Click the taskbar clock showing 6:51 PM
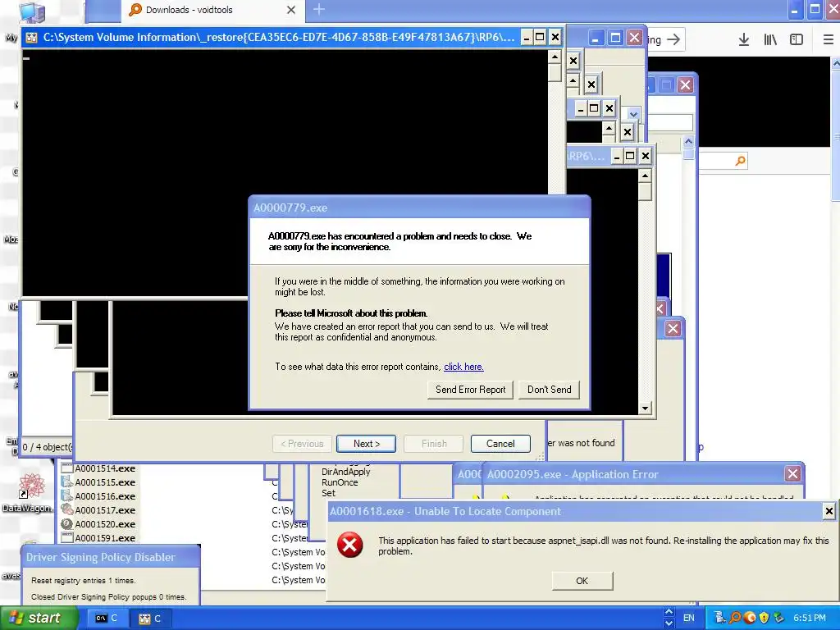This screenshot has width=840, height=630. [810, 618]
